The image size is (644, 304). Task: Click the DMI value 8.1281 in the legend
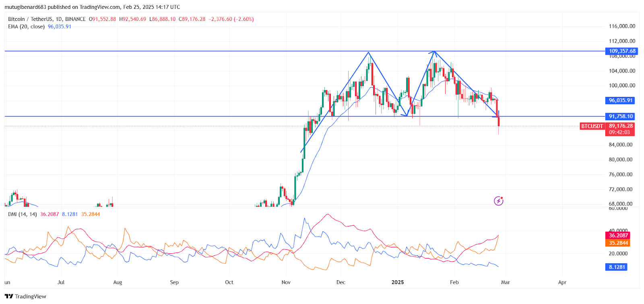pyautogui.click(x=70, y=214)
